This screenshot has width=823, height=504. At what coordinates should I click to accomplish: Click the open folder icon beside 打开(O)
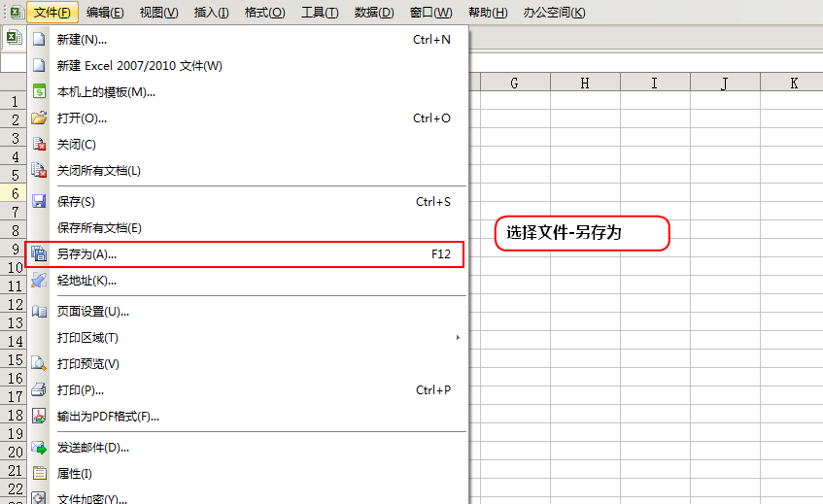tap(39, 118)
